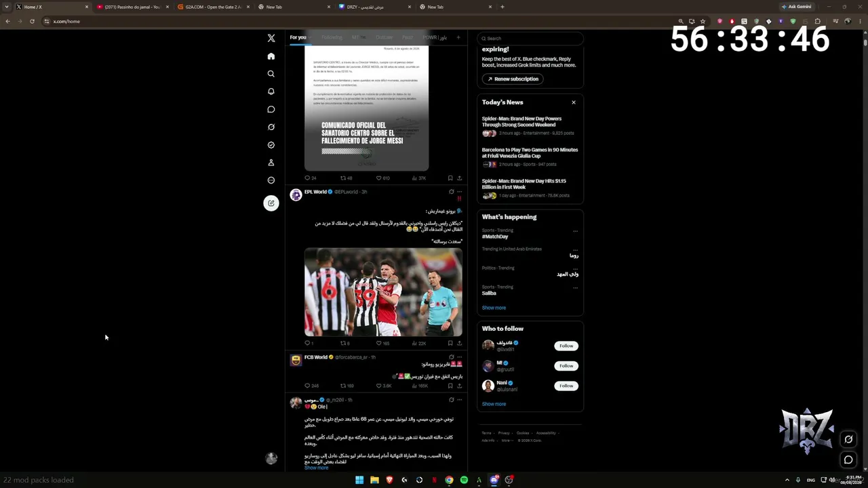Open the Saliba trending topic
868x488 pixels.
coord(489,293)
